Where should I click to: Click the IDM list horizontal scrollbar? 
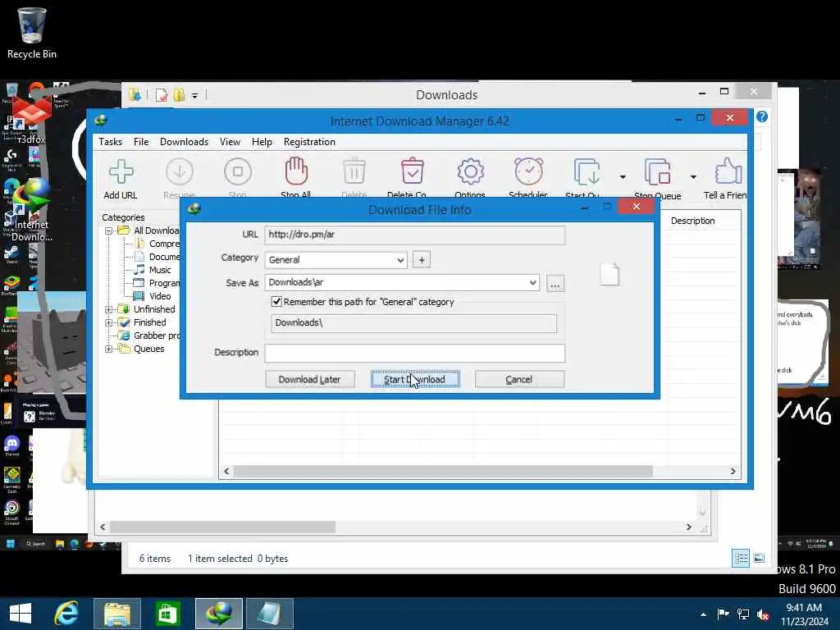[443, 472]
